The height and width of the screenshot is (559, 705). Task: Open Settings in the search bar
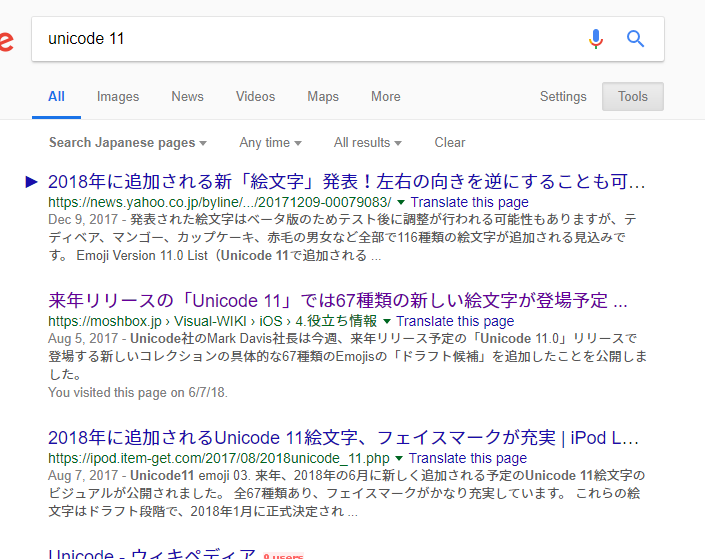(x=563, y=96)
